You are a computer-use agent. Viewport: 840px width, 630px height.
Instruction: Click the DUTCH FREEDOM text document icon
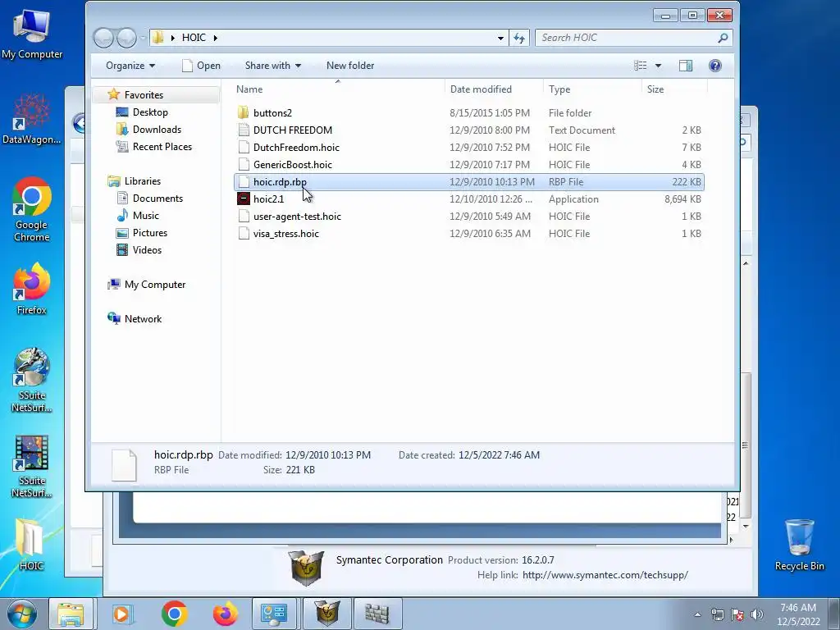(243, 130)
